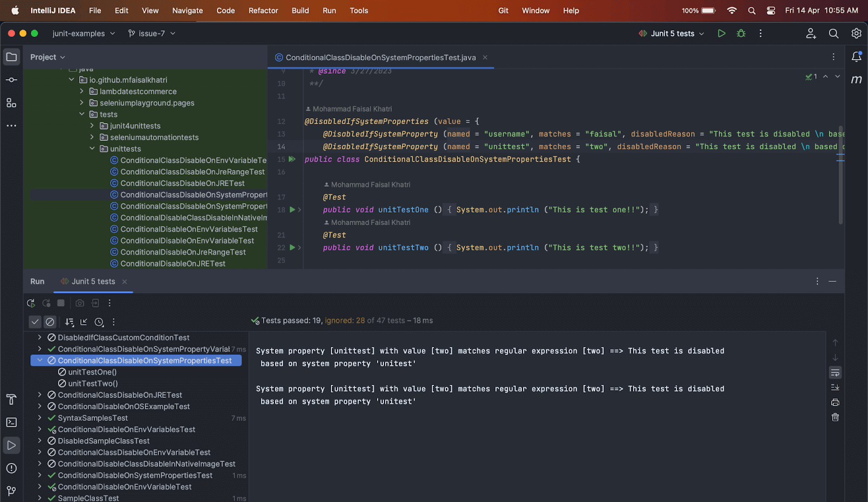Click the 'Junit 5 tests' run configuration dropdown
The width and height of the screenshot is (868, 502).
[x=671, y=33]
